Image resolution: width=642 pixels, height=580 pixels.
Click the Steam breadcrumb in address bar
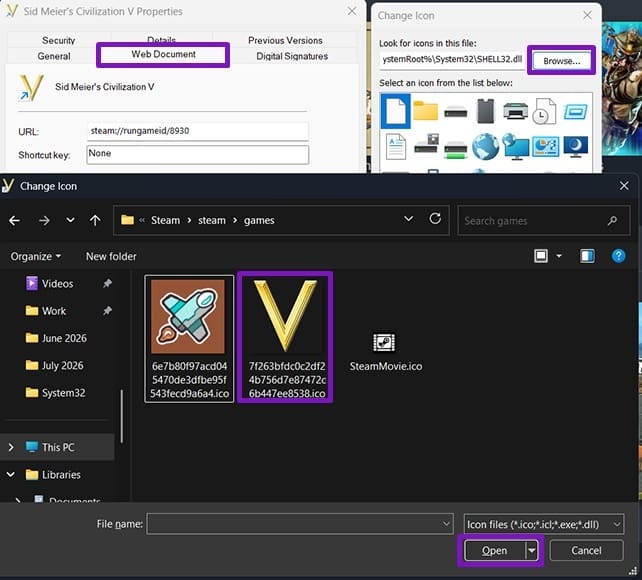(x=165, y=220)
